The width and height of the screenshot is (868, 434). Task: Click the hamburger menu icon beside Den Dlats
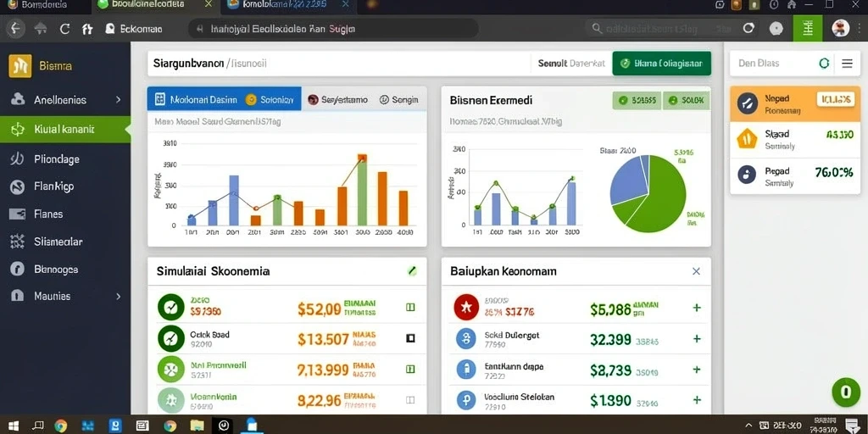click(x=847, y=63)
